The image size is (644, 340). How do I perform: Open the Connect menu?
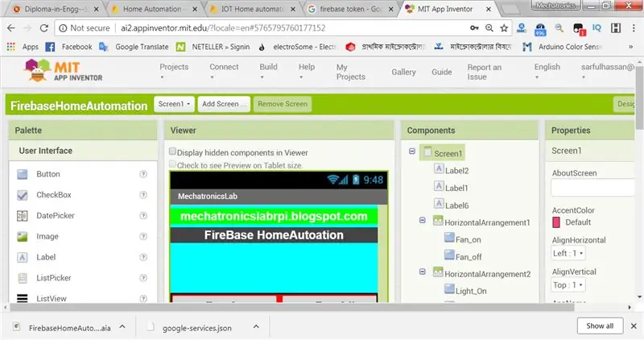point(224,71)
